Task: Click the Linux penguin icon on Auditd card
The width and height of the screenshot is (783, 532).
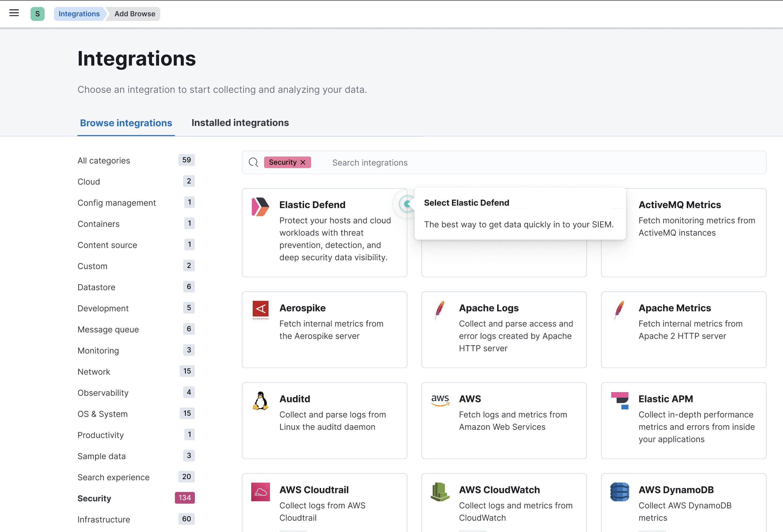Action: pos(260,401)
